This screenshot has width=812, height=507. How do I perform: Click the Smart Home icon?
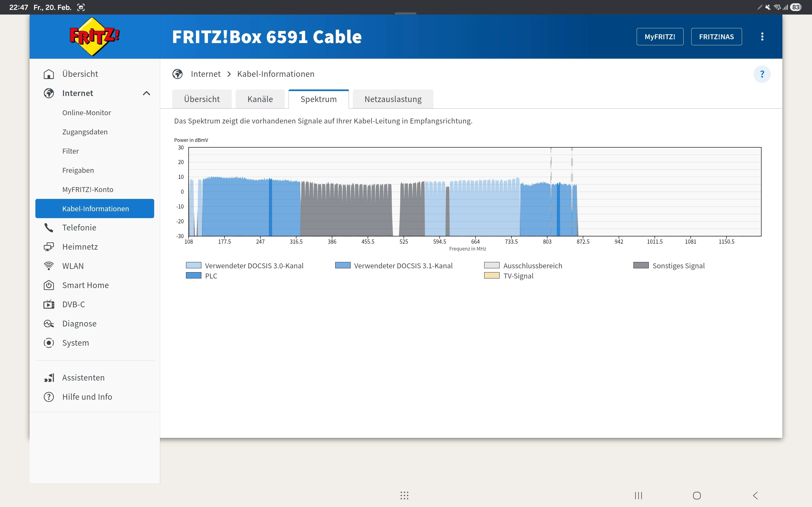(x=49, y=285)
